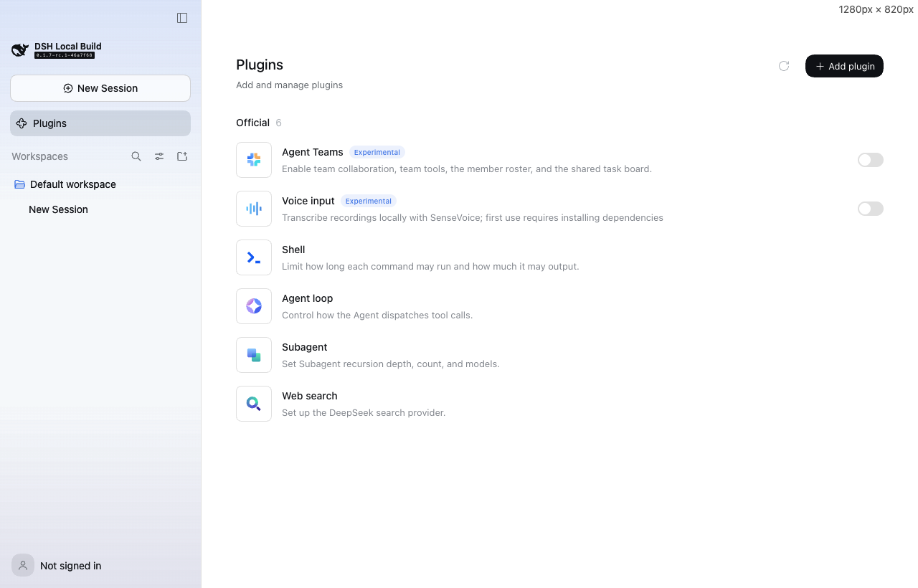Screen dimensions: 918x588
Task: Open the Web search plugin title
Action: coord(309,396)
